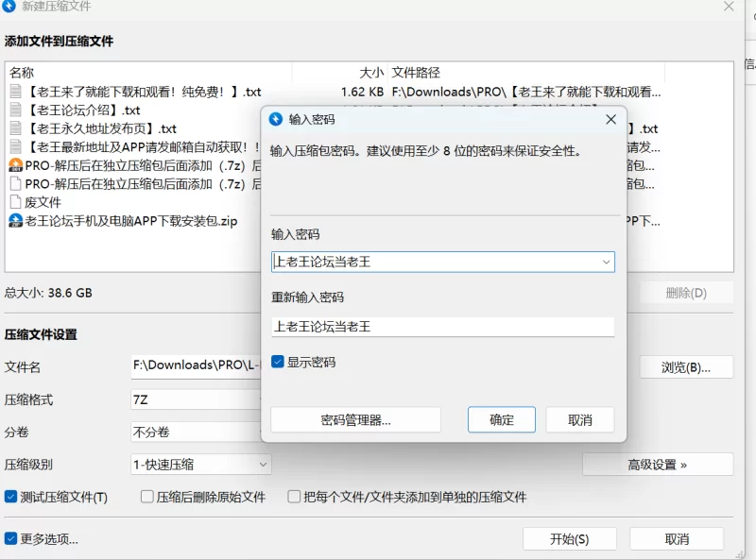Click the orange archive icon of the first PRO-解压后 file
This screenshot has width=756, height=560.
point(15,165)
